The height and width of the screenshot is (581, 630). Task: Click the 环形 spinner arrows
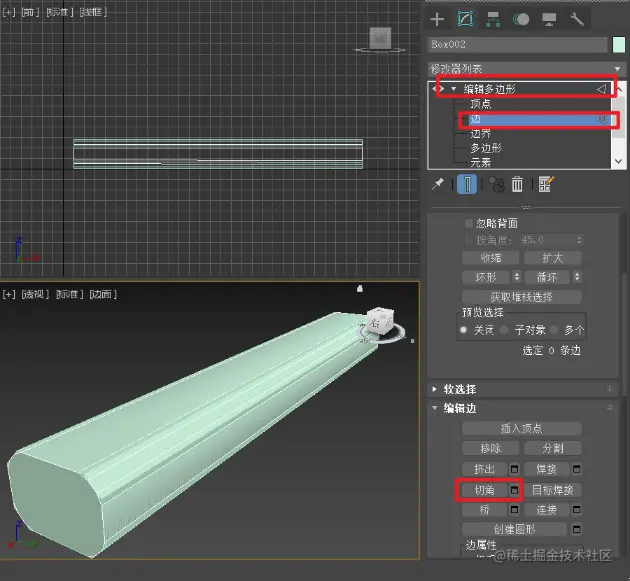[x=517, y=277]
